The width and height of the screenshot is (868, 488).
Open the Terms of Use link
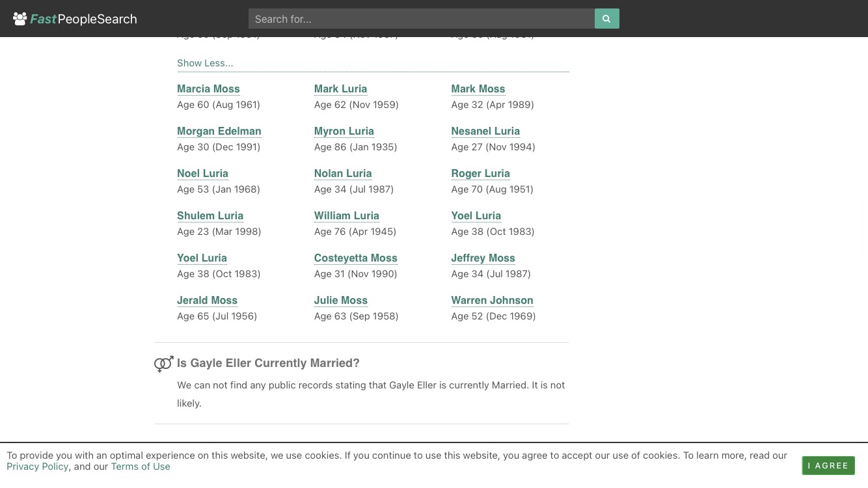pyautogui.click(x=141, y=467)
